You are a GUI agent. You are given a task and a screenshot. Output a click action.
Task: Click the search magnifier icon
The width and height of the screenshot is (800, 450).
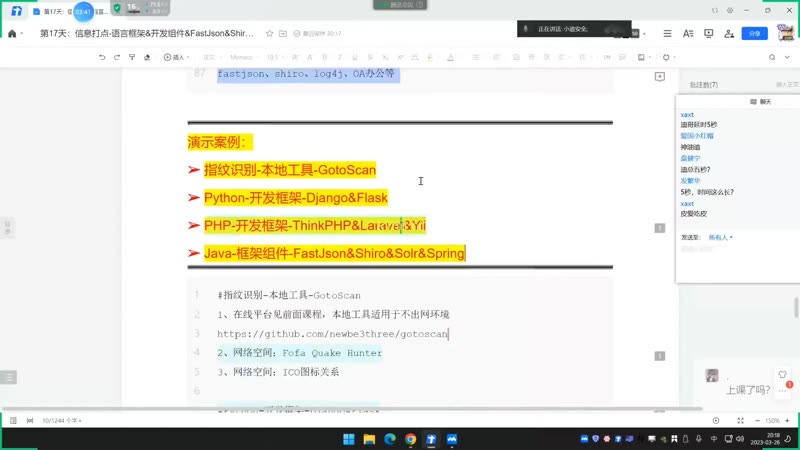pyautogui.click(x=772, y=57)
